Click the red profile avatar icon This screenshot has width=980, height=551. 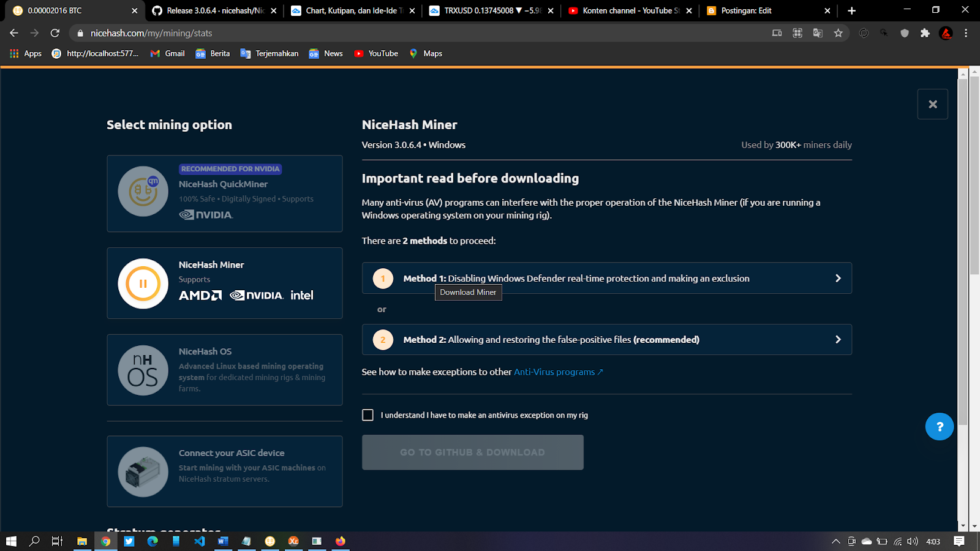tap(946, 33)
